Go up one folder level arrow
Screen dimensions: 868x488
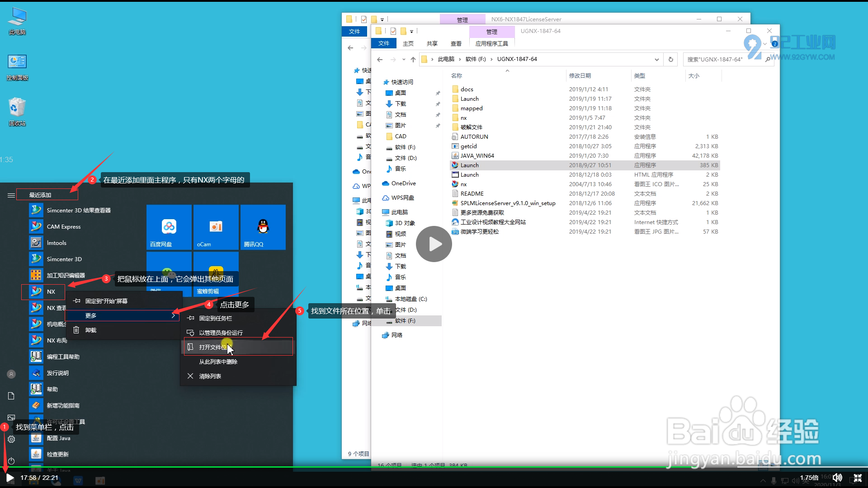point(413,59)
